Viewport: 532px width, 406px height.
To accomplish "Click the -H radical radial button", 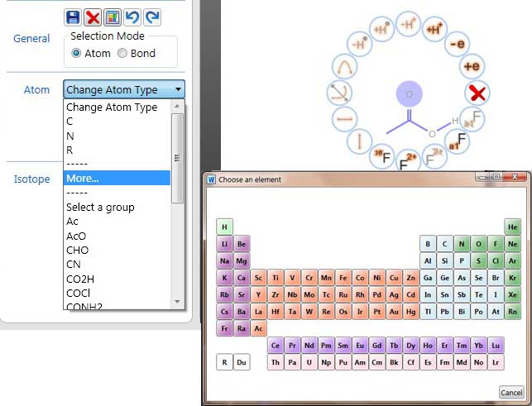I will (x=360, y=44).
